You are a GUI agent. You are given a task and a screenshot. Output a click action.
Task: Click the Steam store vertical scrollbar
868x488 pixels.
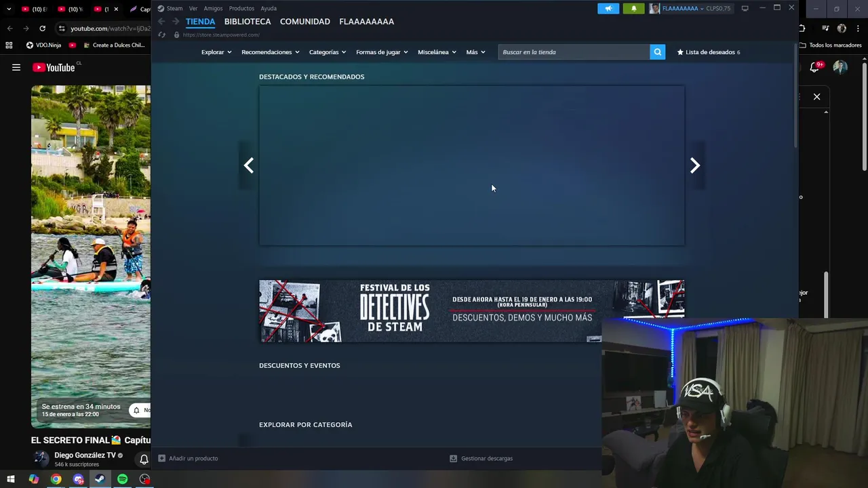795,95
